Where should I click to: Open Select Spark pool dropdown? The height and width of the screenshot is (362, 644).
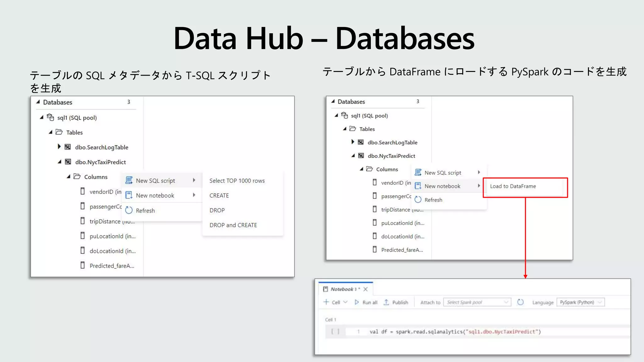coord(477,302)
